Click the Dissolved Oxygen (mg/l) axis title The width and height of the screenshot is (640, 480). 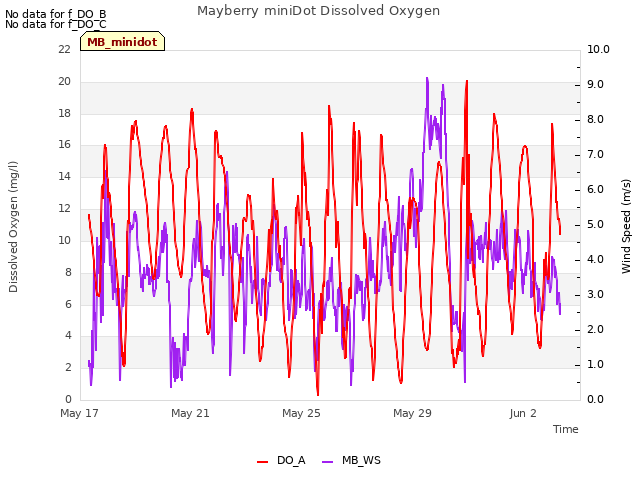pyautogui.click(x=13, y=227)
